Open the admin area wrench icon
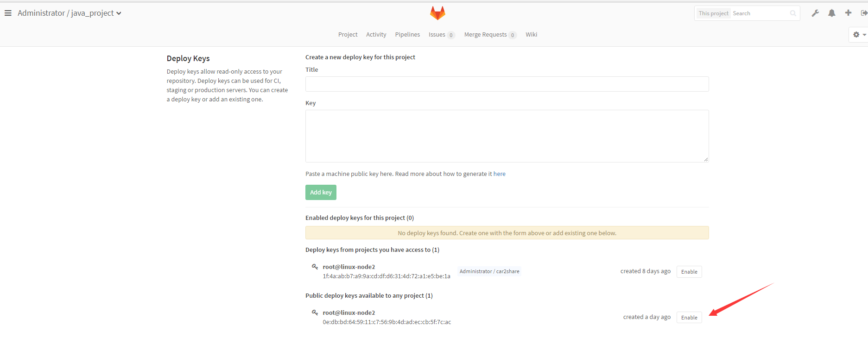 click(815, 13)
